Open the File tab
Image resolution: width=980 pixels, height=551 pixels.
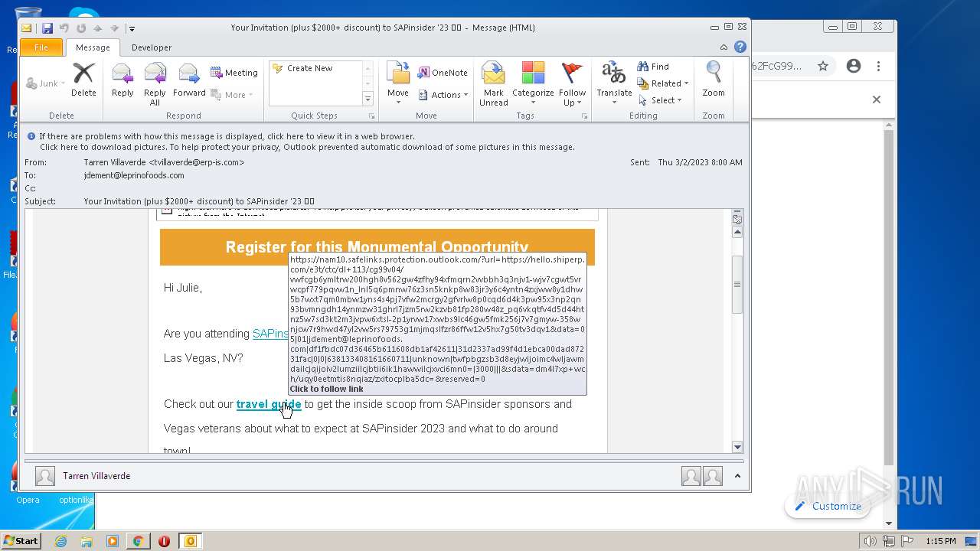point(41,47)
